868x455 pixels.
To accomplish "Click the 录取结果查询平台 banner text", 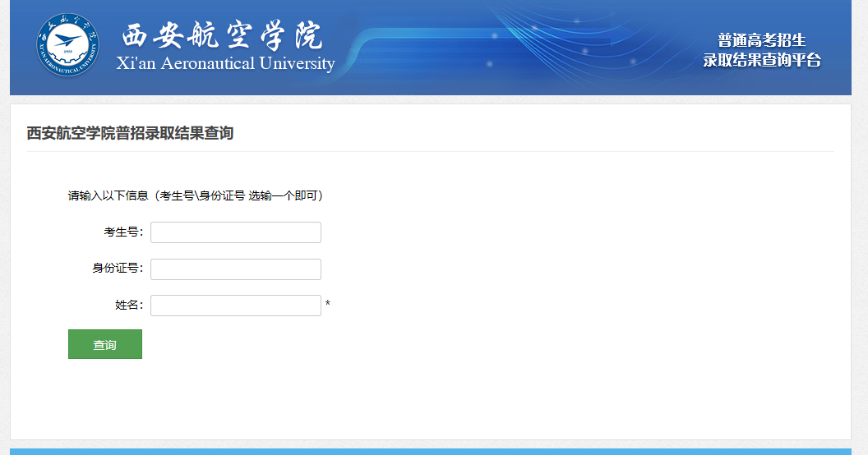I will (762, 60).
